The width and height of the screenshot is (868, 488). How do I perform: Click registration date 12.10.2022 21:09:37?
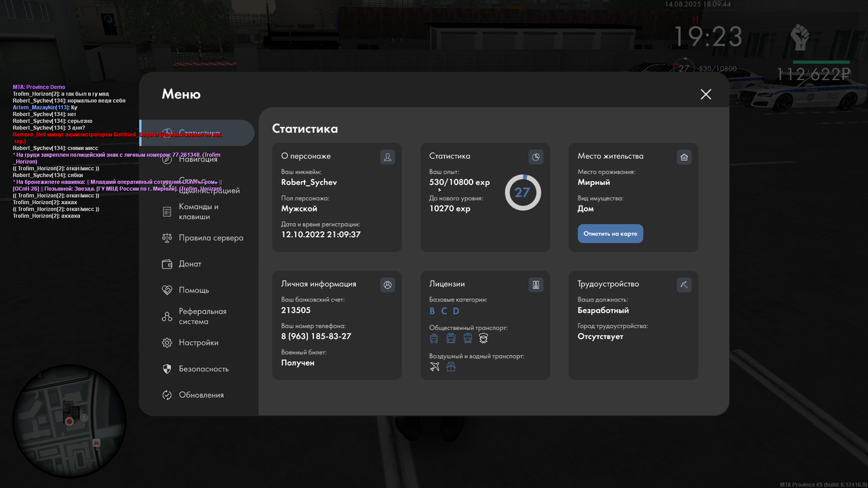pos(321,235)
